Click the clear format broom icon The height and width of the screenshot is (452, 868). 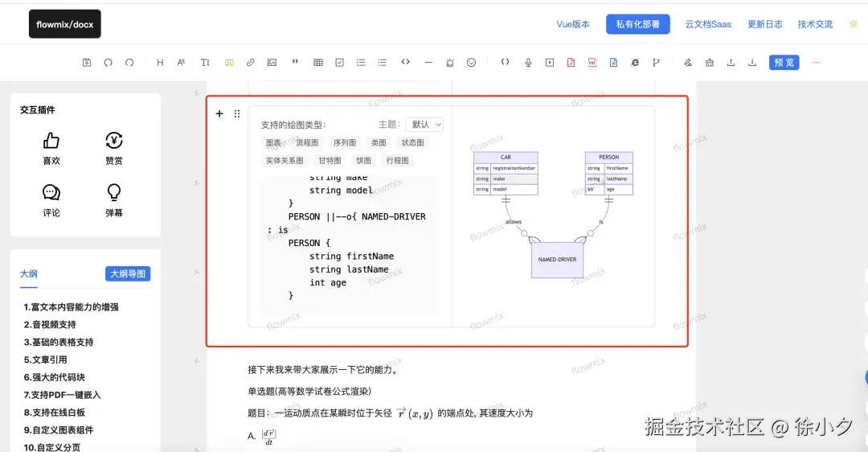point(709,63)
